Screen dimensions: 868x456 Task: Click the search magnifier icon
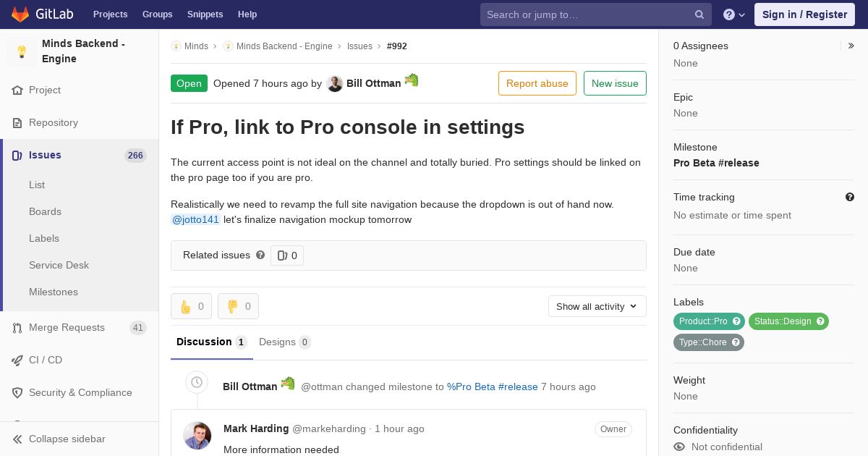coord(699,14)
